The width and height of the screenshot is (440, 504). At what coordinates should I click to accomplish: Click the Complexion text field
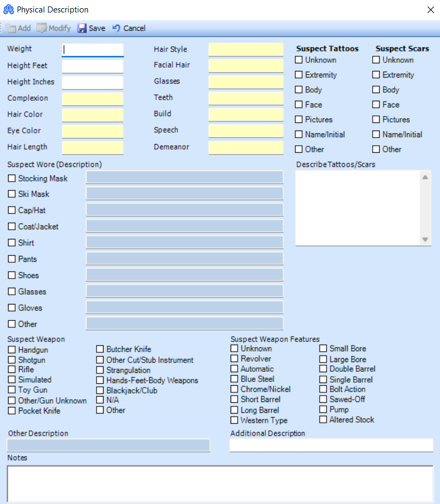(92, 98)
